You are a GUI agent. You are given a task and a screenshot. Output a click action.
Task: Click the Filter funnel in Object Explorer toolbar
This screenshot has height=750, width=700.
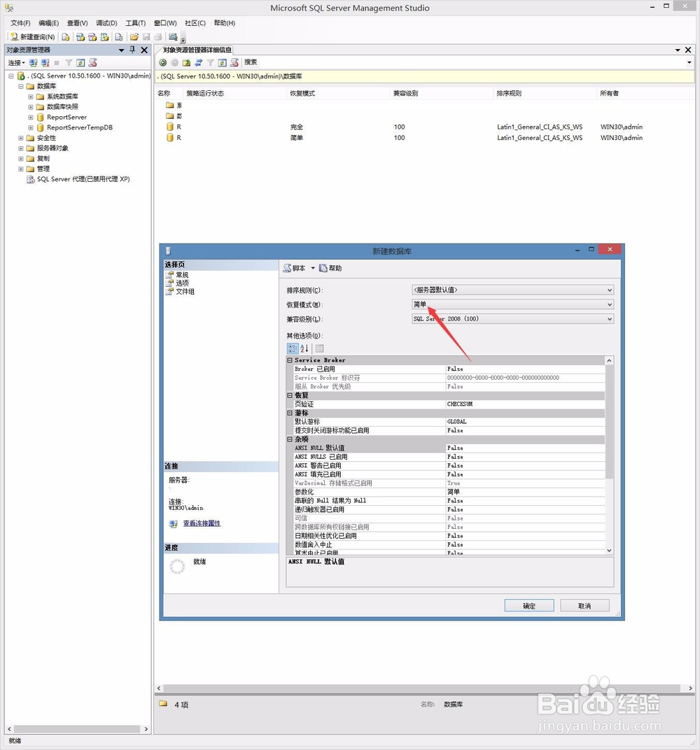(x=69, y=63)
